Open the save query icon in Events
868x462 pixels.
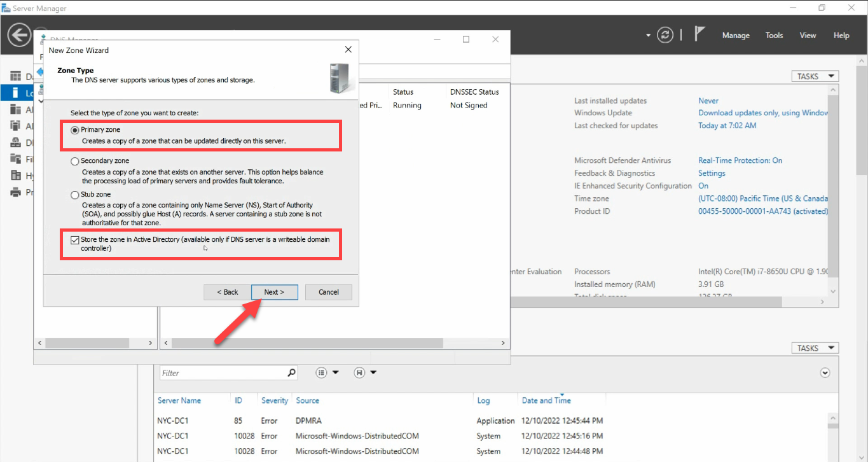pyautogui.click(x=359, y=373)
